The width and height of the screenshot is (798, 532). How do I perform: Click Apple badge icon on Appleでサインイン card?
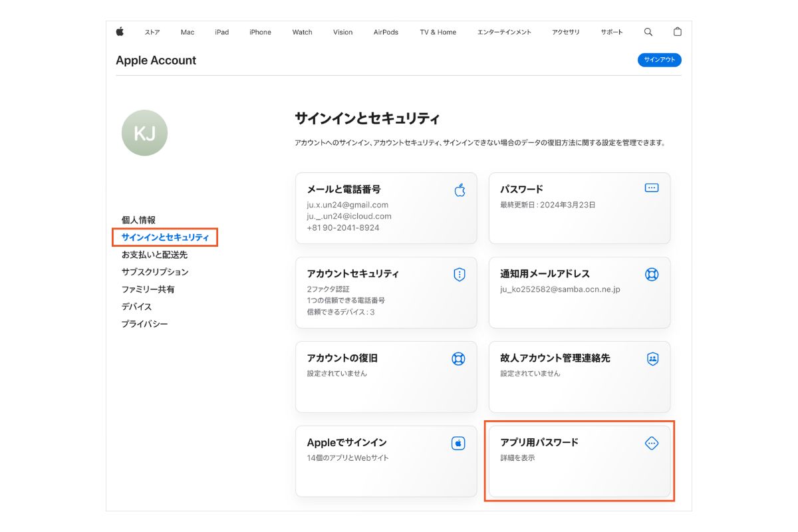pos(458,444)
